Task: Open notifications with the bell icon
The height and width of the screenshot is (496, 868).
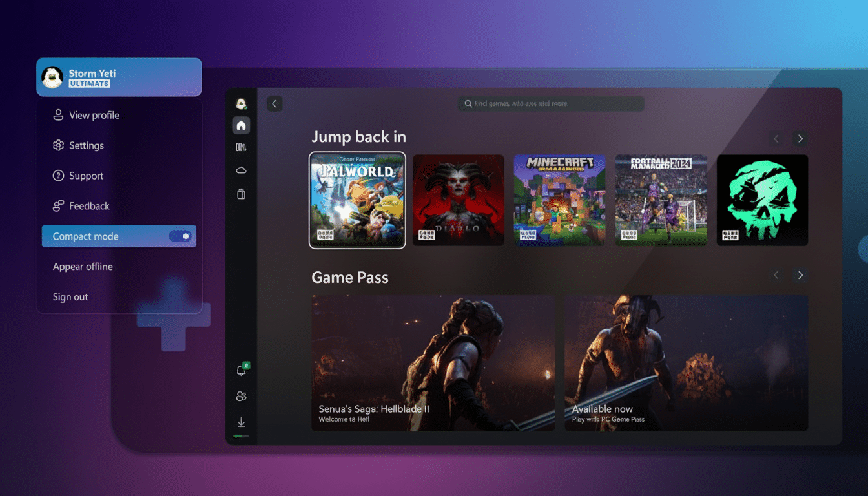Action: (x=241, y=368)
